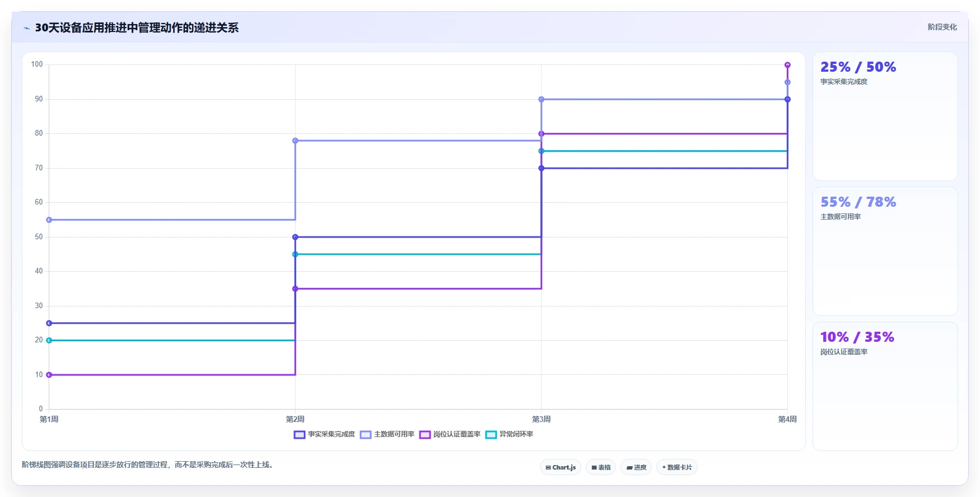Image resolution: width=980 pixels, height=497 pixels.
Task: Click the 第4周 x-axis label
Action: point(787,419)
